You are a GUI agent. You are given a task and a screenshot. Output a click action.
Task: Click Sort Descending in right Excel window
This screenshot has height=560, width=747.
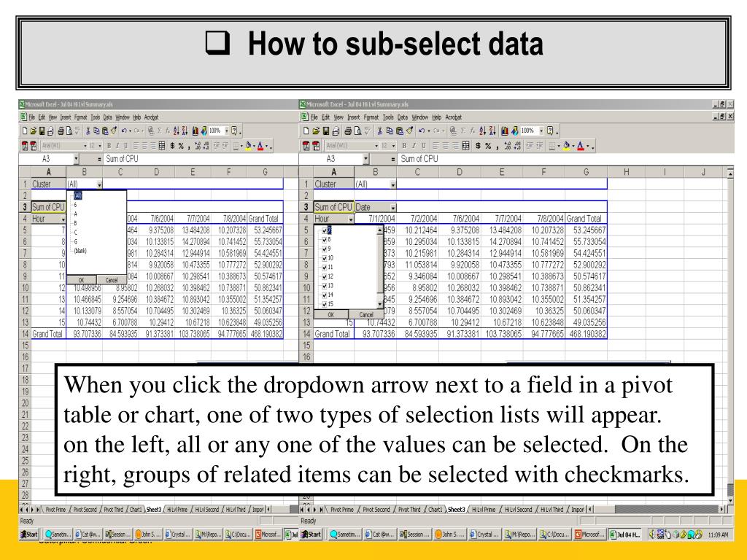(492, 131)
